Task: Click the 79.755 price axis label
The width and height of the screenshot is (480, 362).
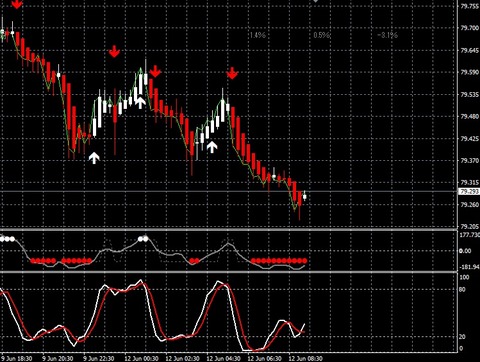Action: click(470, 6)
